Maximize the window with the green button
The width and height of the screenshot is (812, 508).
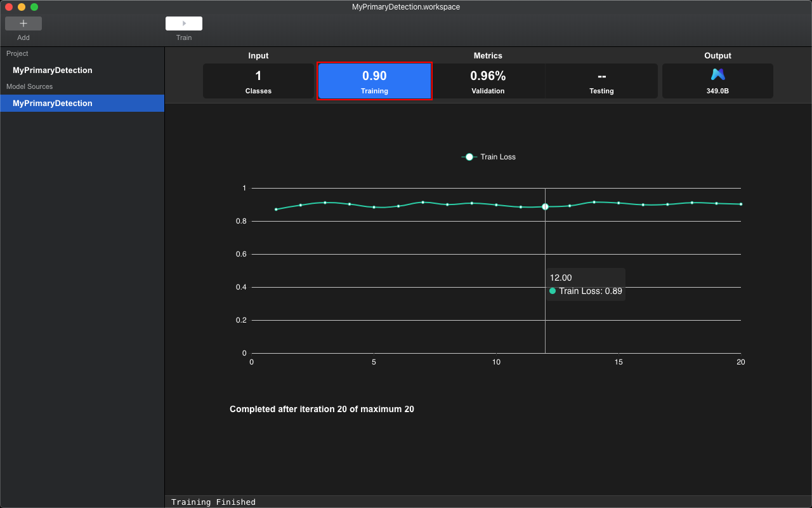(x=34, y=7)
